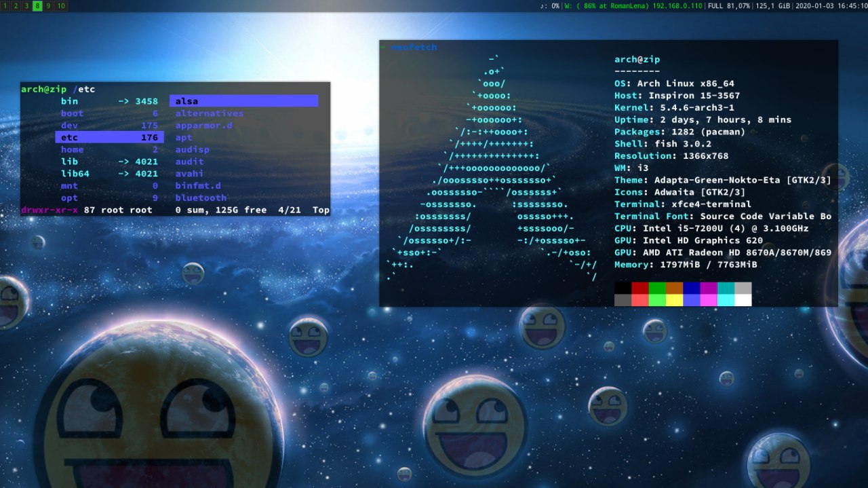Open the bluetooth folder in ranger

pyautogui.click(x=201, y=198)
